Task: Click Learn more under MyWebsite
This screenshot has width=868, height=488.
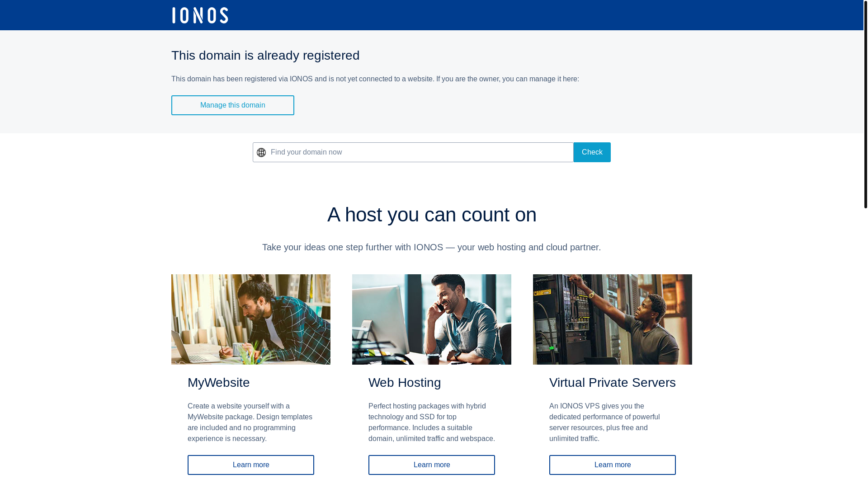Action: pyautogui.click(x=250, y=465)
